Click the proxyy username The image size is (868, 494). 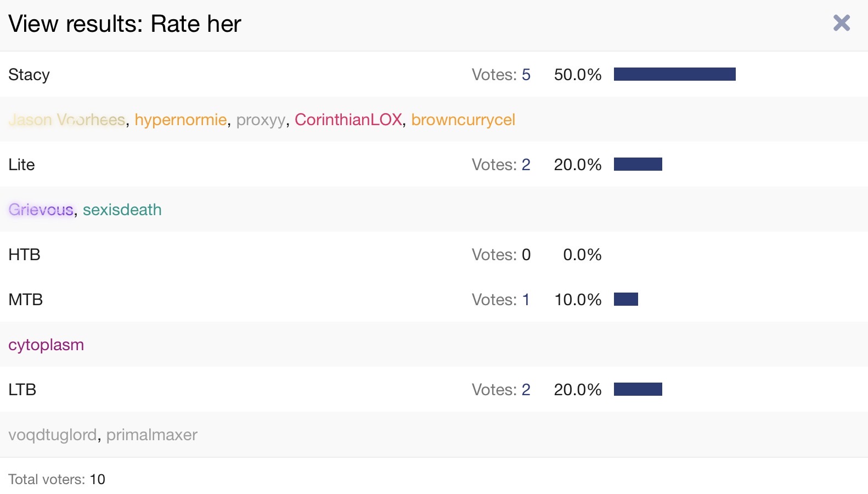click(261, 120)
